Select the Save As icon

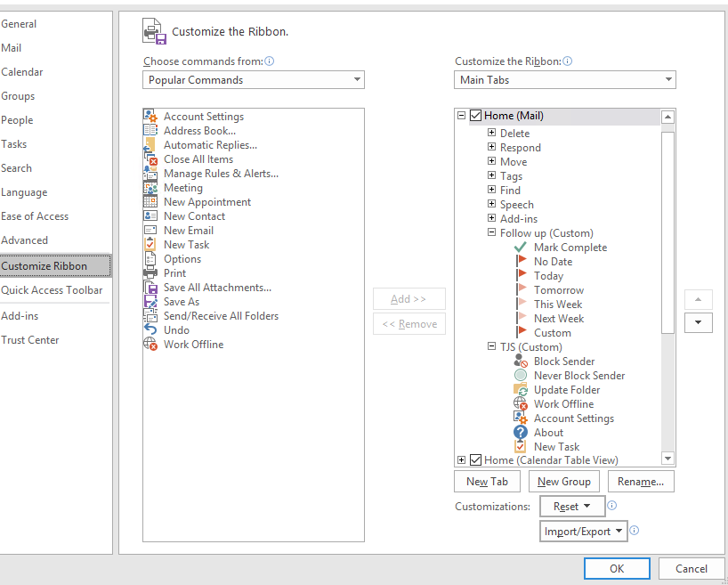tap(150, 302)
